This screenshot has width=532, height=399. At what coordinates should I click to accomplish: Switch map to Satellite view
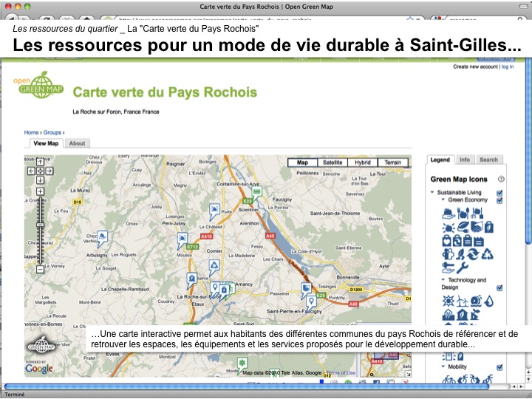click(x=332, y=163)
